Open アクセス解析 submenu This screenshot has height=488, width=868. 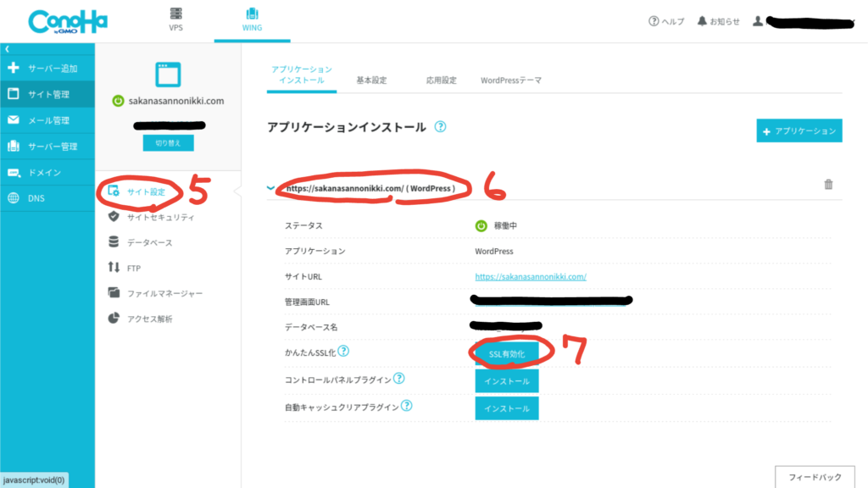149,319
